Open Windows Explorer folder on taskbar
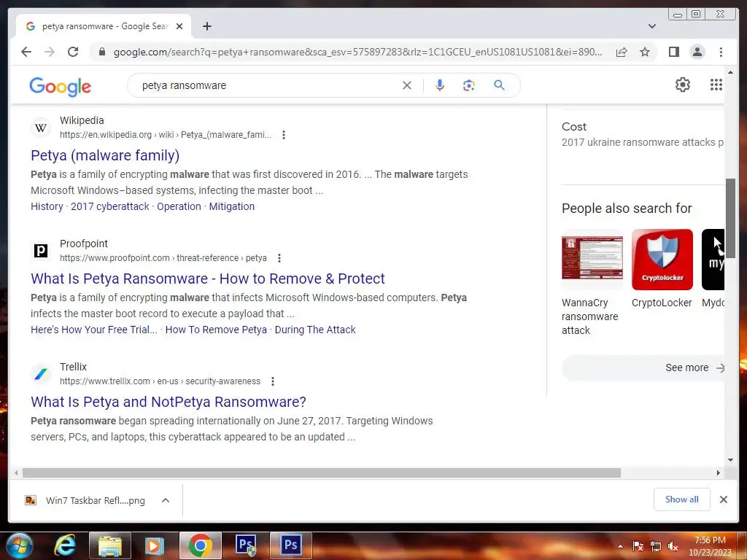This screenshot has height=560, width=747. point(109,545)
